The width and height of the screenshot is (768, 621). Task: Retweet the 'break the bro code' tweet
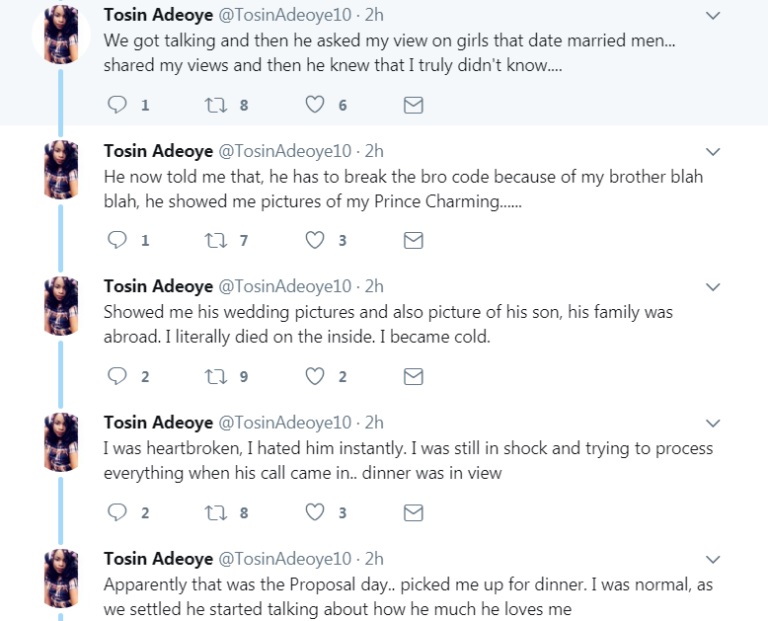[214, 240]
